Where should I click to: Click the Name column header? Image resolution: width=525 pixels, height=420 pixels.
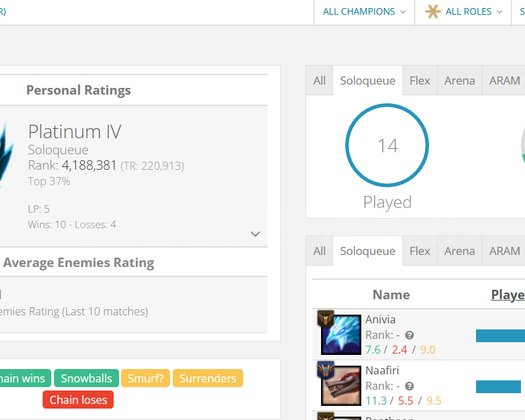point(391,295)
